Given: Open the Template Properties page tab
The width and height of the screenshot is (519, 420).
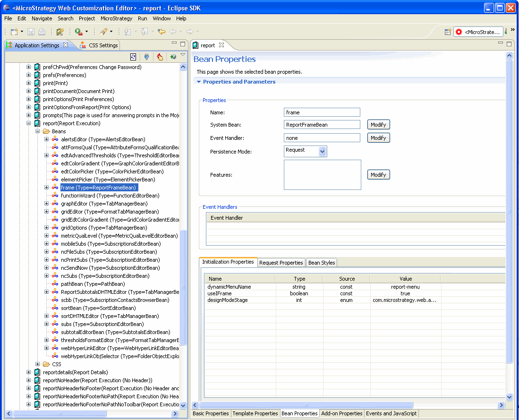Looking at the screenshot, I should tap(255, 413).
